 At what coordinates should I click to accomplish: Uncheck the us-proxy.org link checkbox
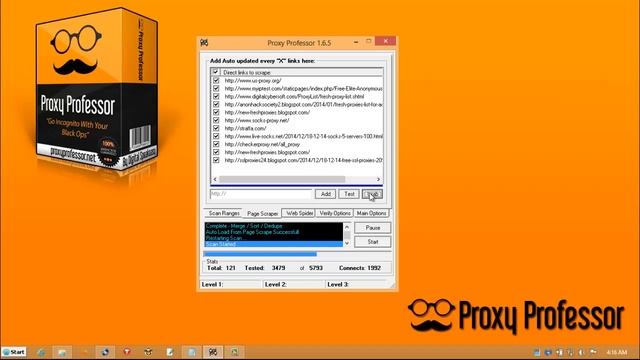tap(216, 80)
